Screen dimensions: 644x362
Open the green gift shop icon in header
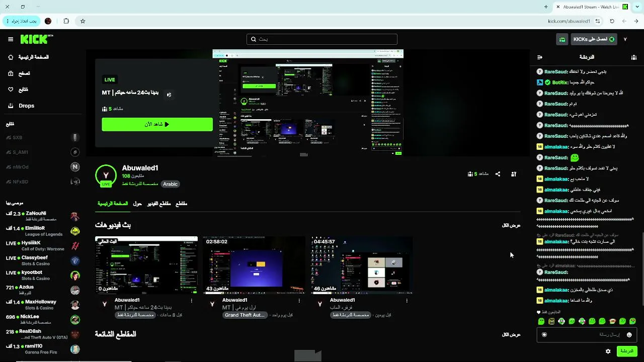pyautogui.click(x=562, y=39)
